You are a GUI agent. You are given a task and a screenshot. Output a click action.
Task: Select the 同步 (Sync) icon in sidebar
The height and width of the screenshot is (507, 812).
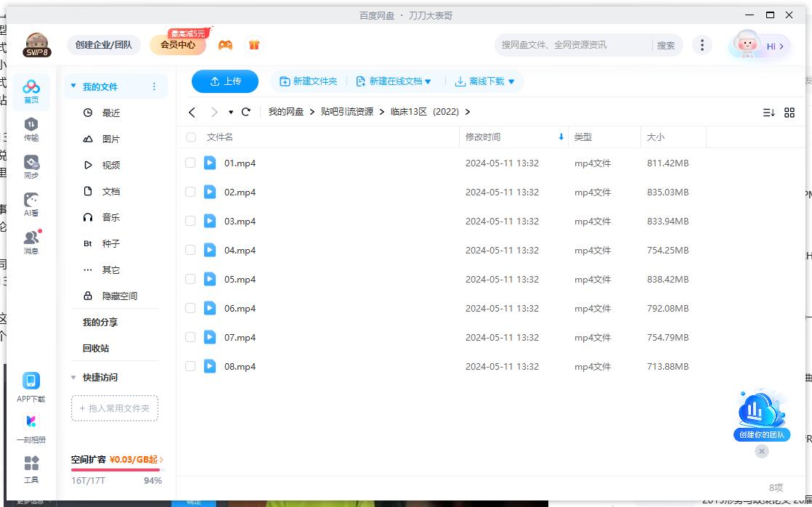point(31,166)
